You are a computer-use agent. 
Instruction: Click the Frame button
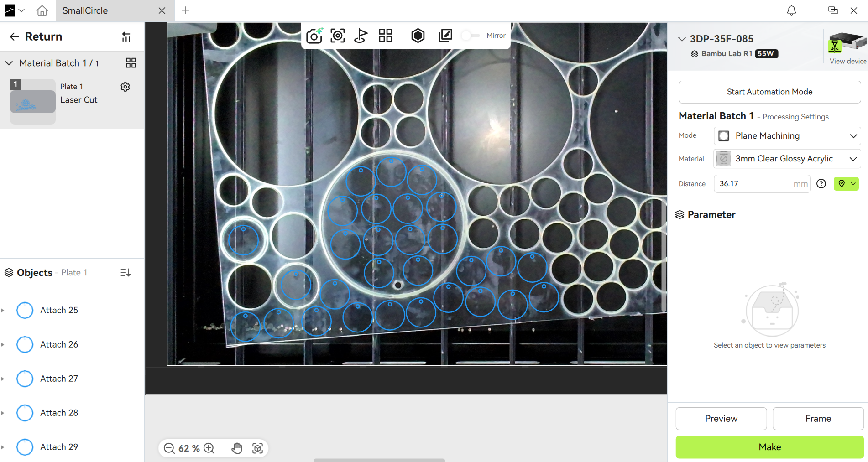point(818,419)
